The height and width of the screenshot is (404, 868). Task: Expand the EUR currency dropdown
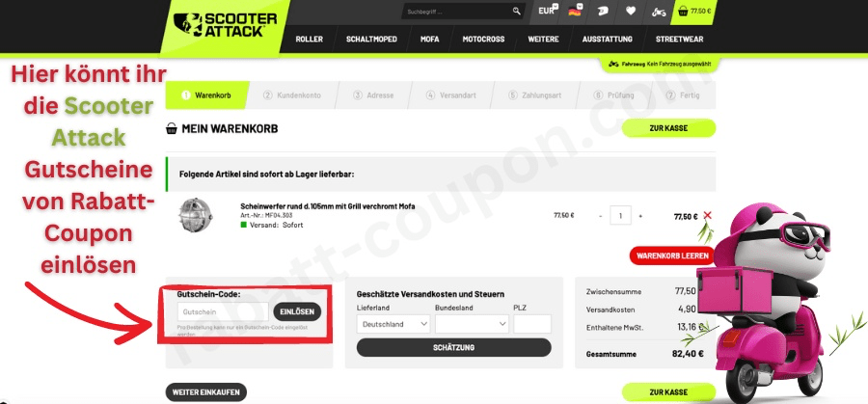point(548,11)
